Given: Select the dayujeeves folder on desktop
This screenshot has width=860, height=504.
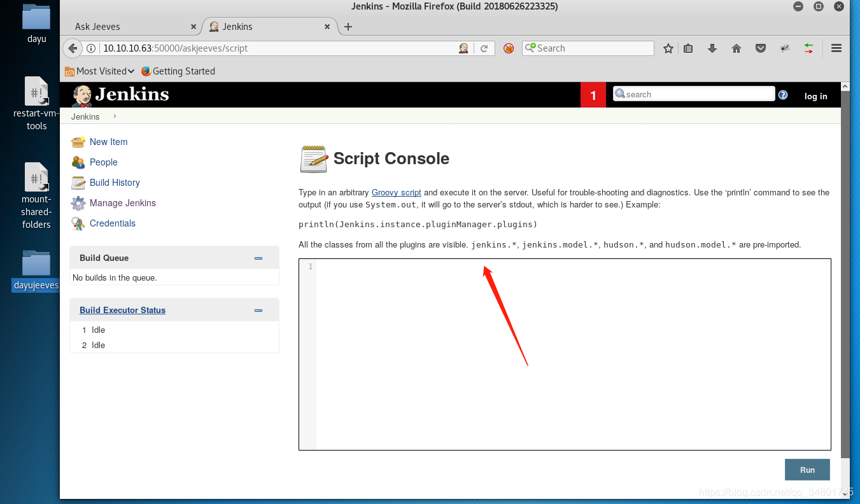Looking at the screenshot, I should (x=36, y=270).
